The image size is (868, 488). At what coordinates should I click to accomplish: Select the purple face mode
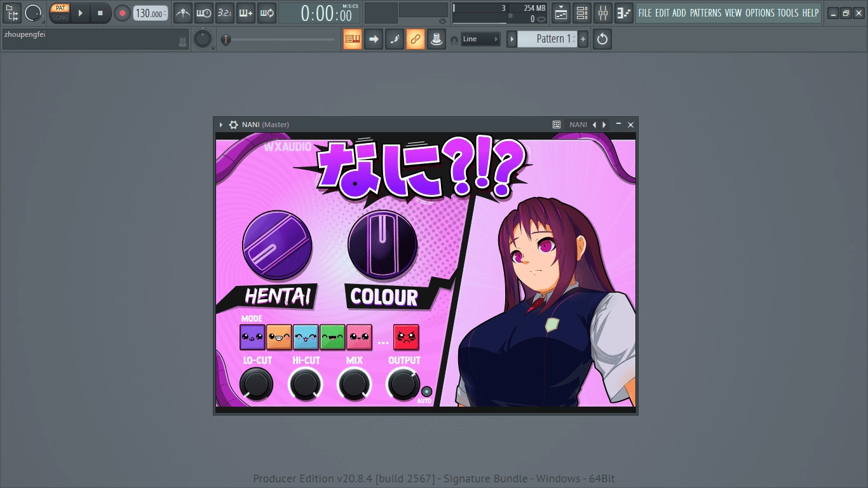pyautogui.click(x=252, y=337)
